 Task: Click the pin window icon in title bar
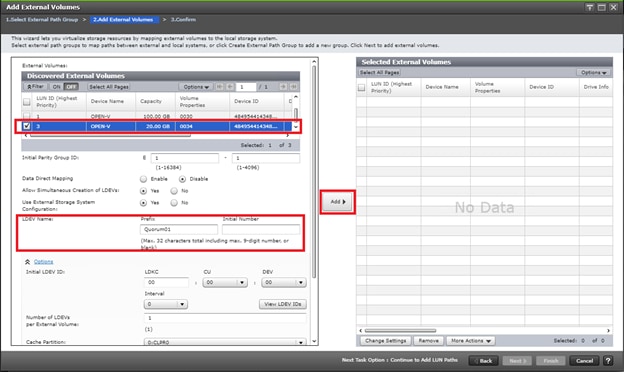589,7
